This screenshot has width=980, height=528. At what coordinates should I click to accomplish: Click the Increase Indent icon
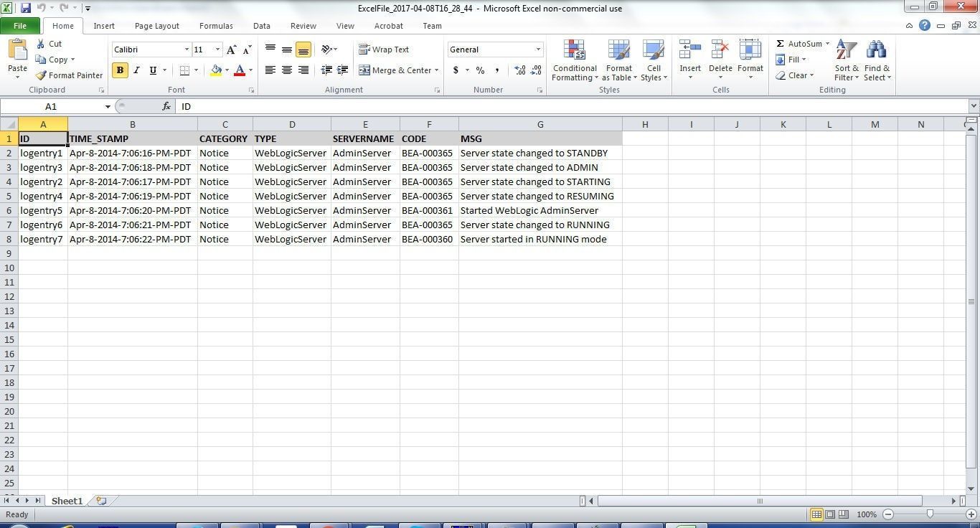coord(343,70)
